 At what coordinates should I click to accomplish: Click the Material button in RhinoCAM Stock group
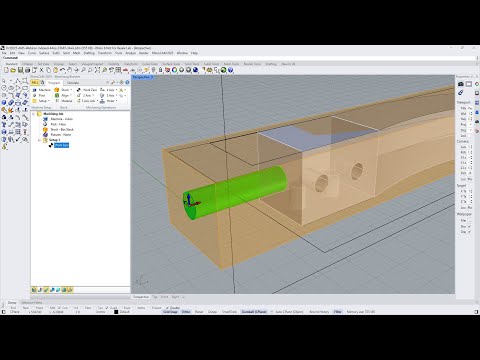pyautogui.click(x=63, y=101)
